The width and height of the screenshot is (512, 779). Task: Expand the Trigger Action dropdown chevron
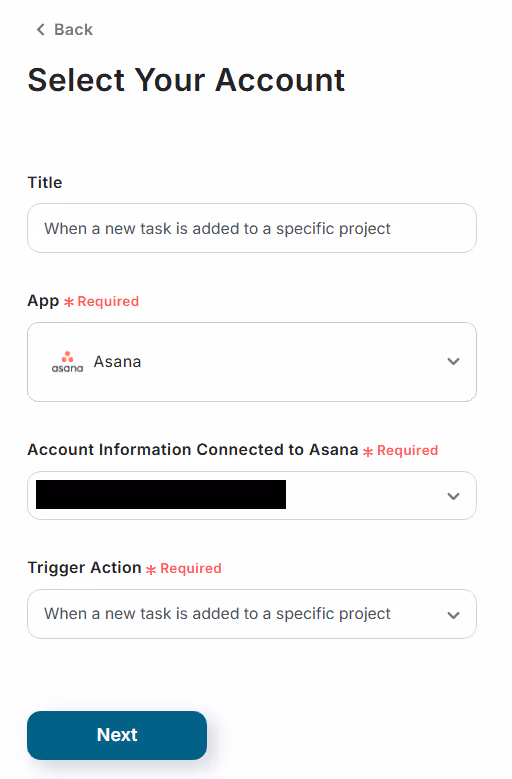[x=453, y=615]
